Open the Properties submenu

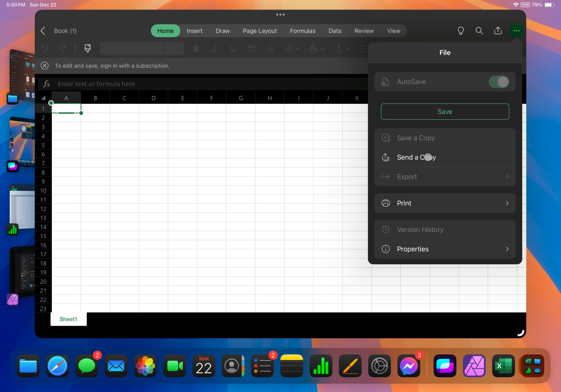pyautogui.click(x=445, y=249)
